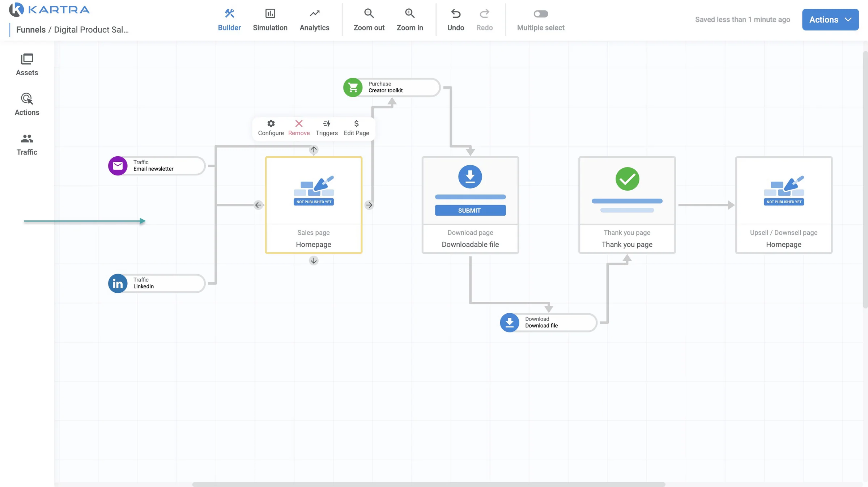
Task: Select the LinkedIn traffic node
Action: coord(157,283)
